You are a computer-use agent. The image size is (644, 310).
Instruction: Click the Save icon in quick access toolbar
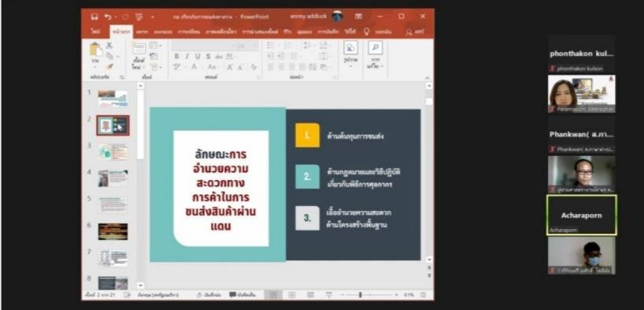tap(95, 17)
